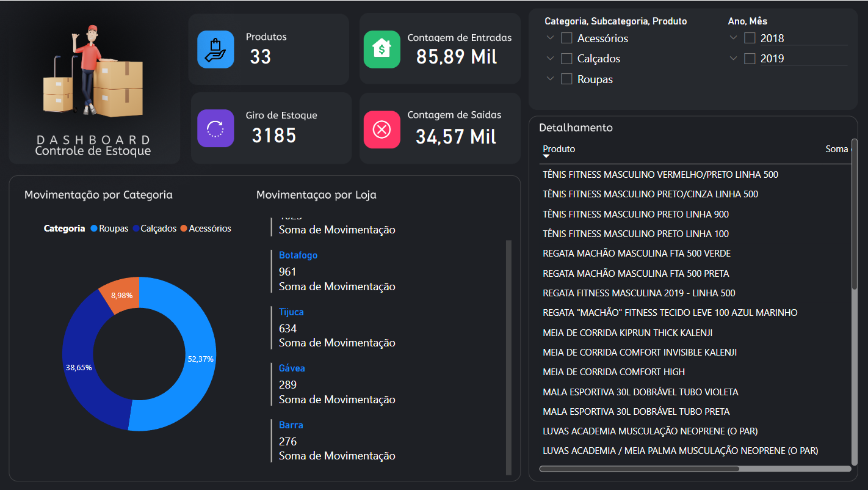Expand the 2019 year chevron

[733, 58]
